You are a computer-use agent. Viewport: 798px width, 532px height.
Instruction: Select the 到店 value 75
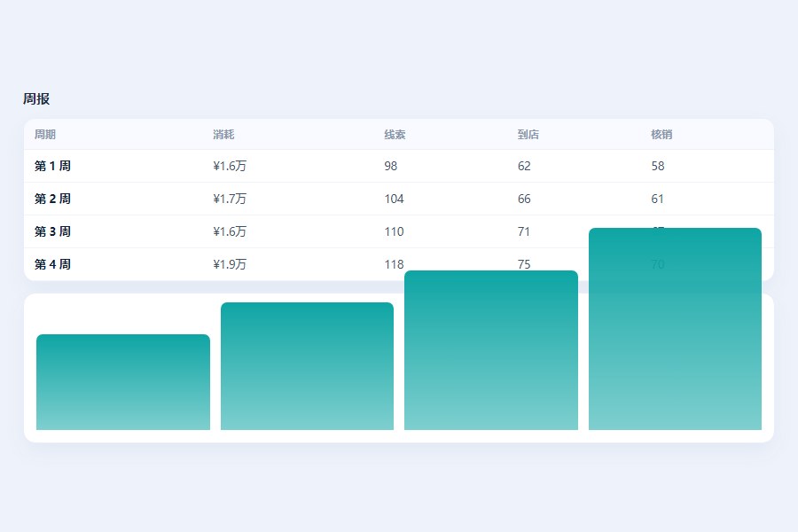524,264
